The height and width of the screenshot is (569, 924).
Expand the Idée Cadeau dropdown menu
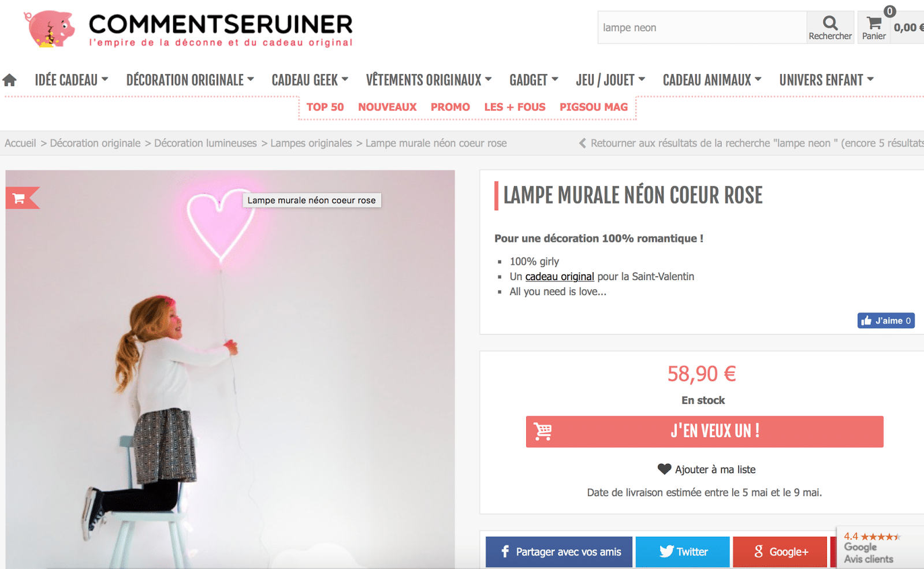point(71,80)
